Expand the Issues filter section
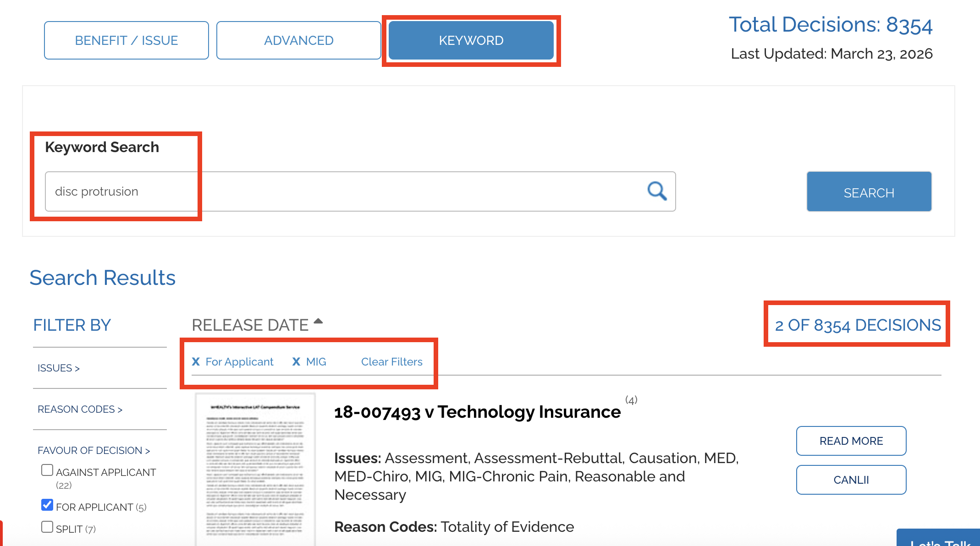 point(59,368)
